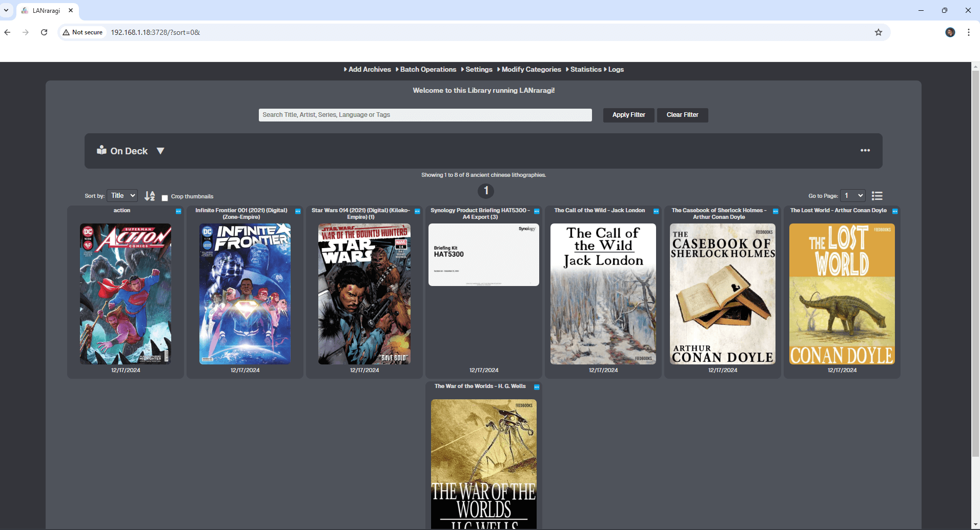Screen dimensions: 980x530
Task: Switch to compact list view icon
Action: pos(877,196)
